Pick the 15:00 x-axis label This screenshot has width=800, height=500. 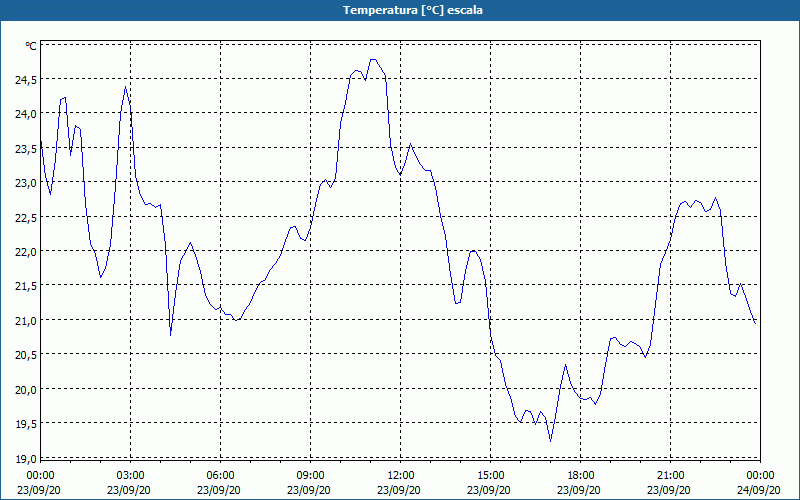click(x=490, y=476)
